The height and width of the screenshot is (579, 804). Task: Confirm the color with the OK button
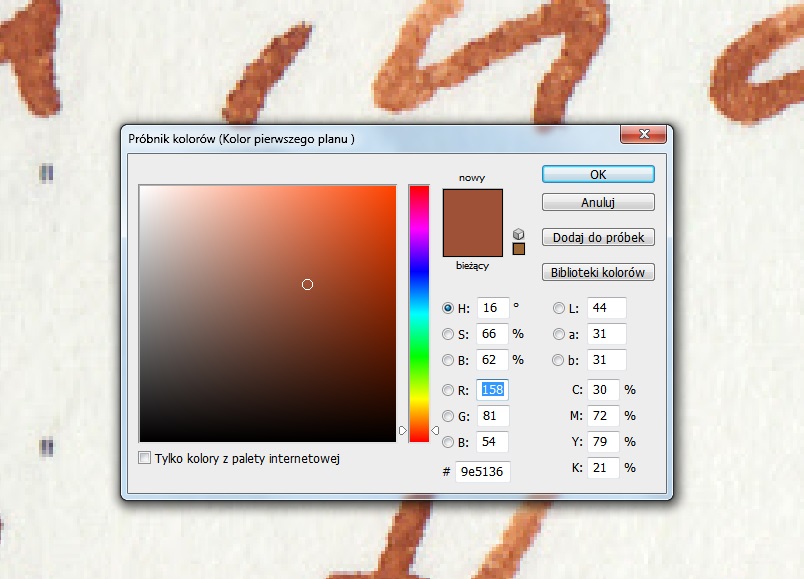pyautogui.click(x=598, y=174)
